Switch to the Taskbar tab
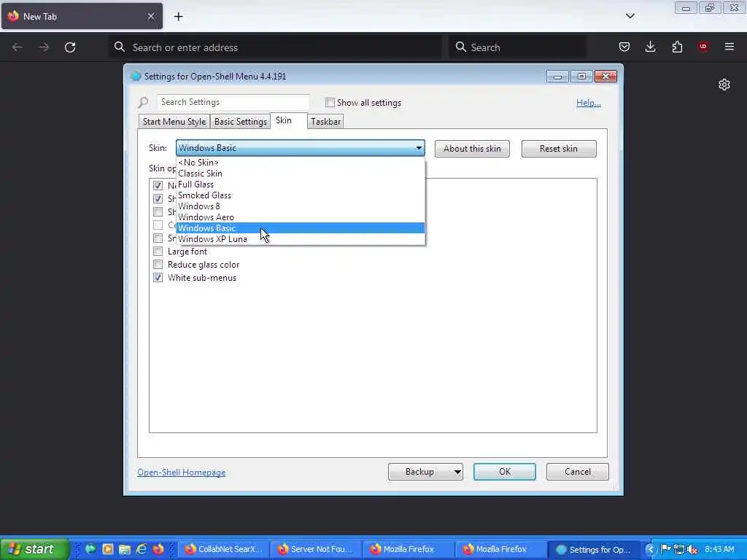747x560 pixels. tap(325, 122)
